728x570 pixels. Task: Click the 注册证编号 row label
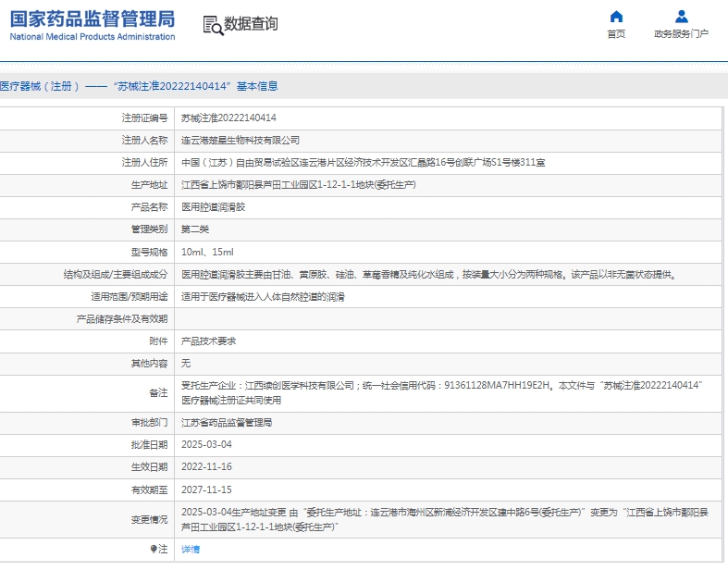tap(144, 118)
